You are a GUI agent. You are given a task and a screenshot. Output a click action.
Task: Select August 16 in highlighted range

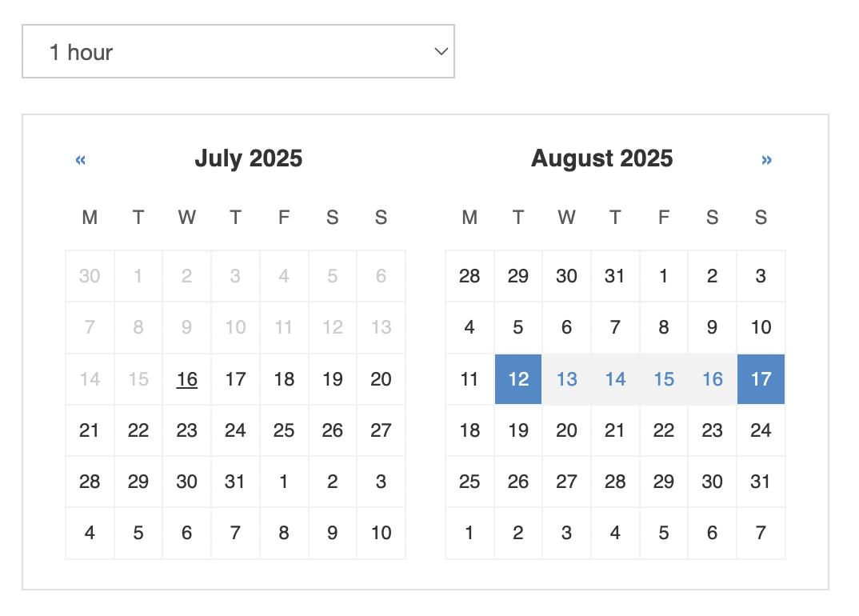tap(713, 379)
